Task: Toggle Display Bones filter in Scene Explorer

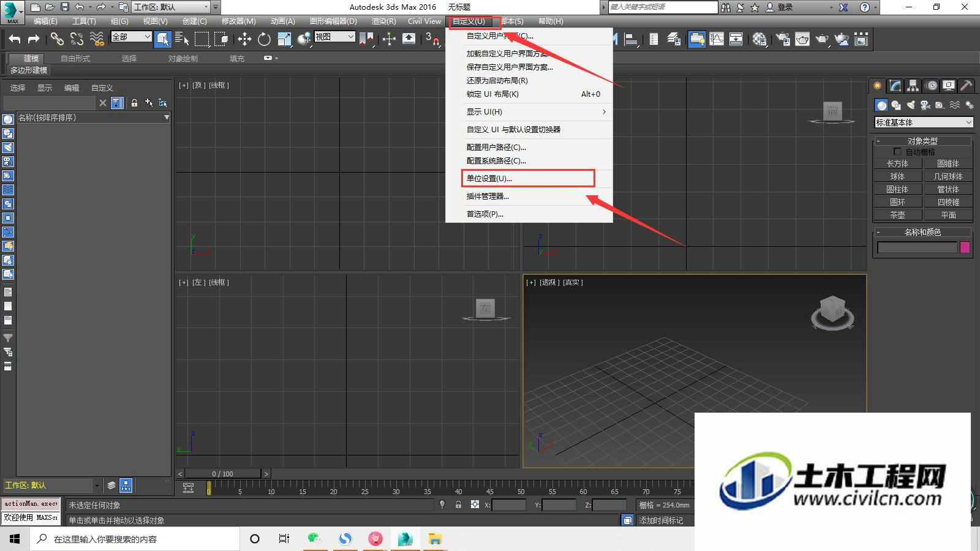Action: 8,232
